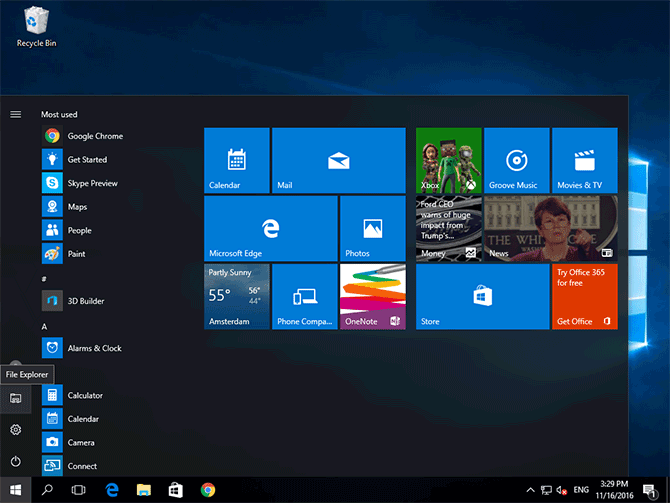The image size is (670, 503).
Task: Launch Edge from the taskbar
Action: tap(112, 490)
